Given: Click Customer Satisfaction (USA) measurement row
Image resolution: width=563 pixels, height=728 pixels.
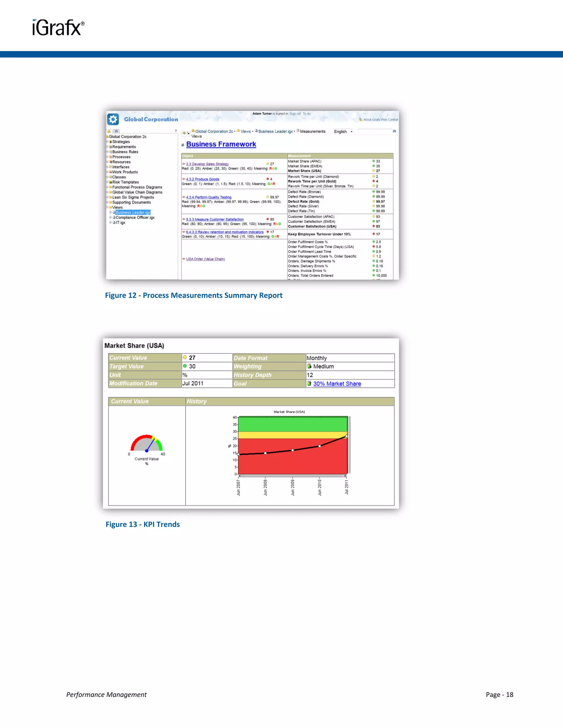Looking at the screenshot, I should click(x=340, y=226).
